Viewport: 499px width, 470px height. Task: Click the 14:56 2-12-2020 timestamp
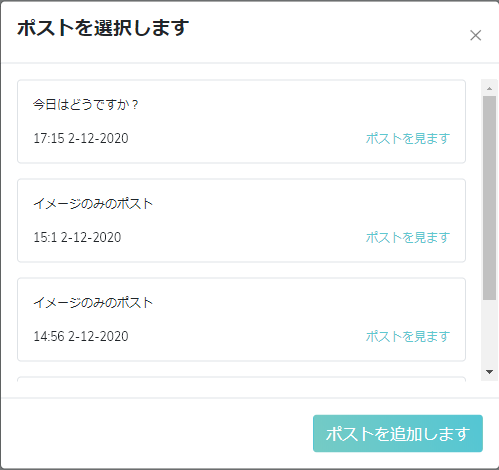coord(81,336)
